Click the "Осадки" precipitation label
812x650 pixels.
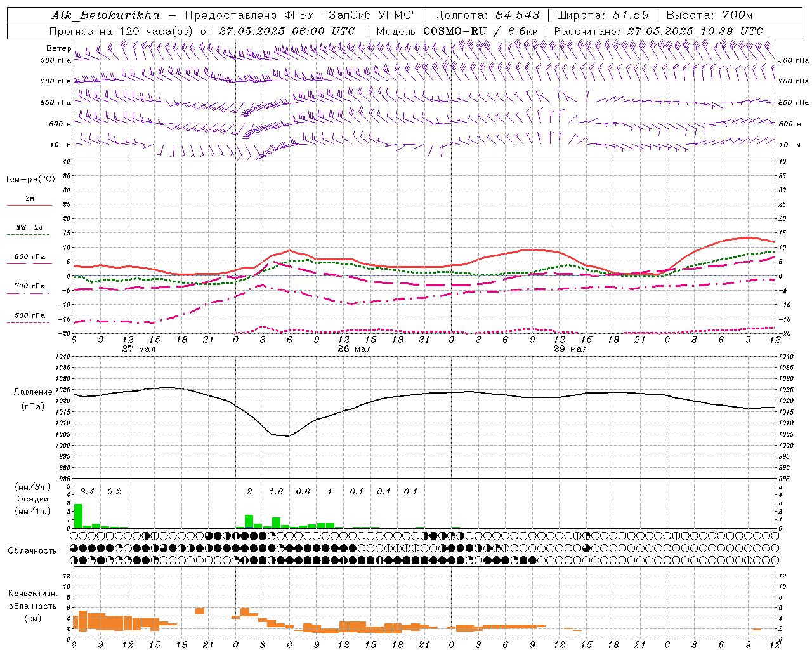32,499
